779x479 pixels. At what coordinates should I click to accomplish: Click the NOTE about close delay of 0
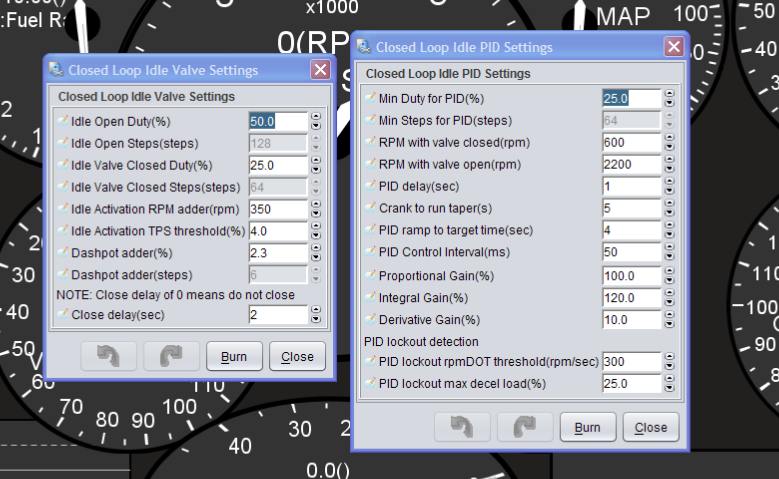(175, 295)
